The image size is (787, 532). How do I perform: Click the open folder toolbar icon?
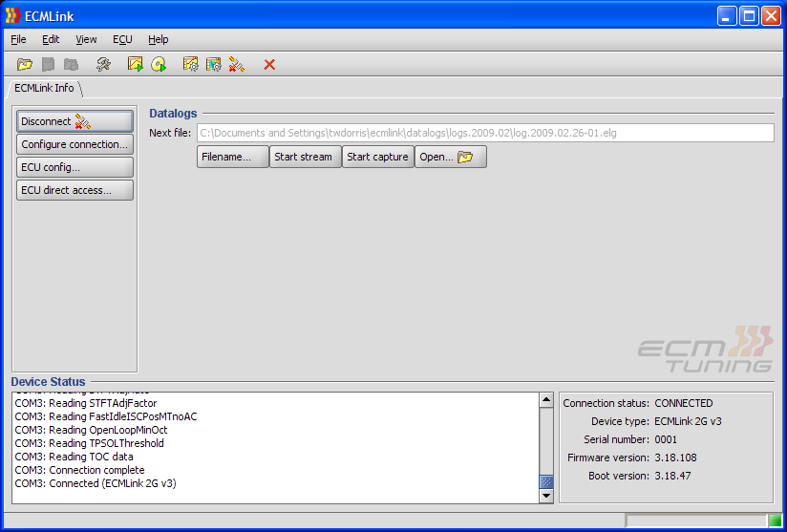click(25, 64)
